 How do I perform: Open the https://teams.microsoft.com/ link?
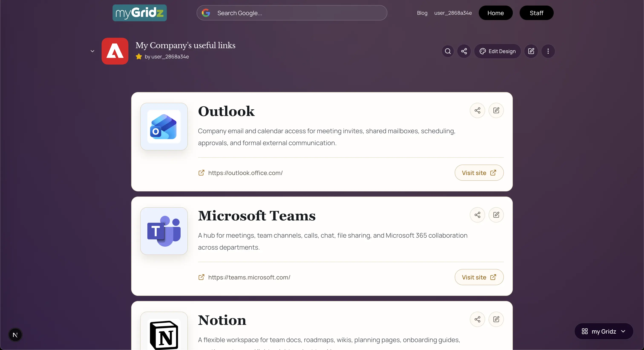[x=249, y=277]
